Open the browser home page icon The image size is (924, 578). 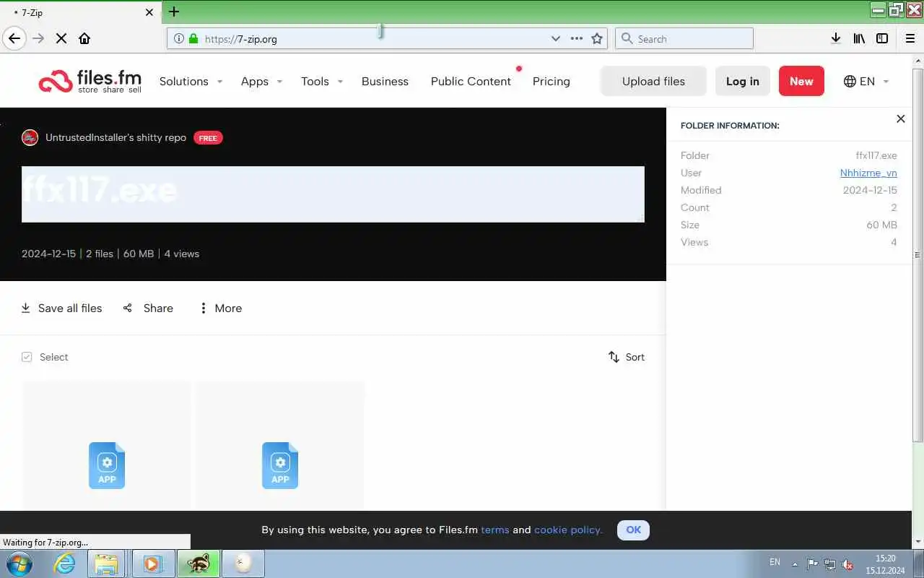click(x=84, y=38)
